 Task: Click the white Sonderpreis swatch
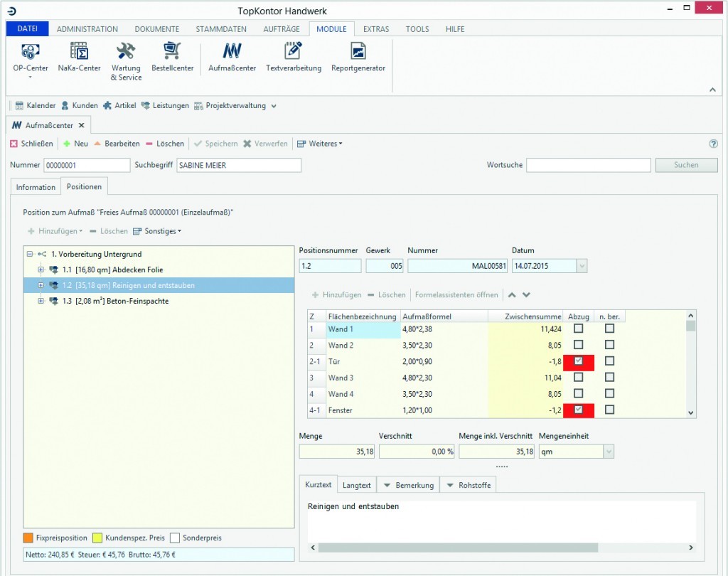click(x=175, y=538)
